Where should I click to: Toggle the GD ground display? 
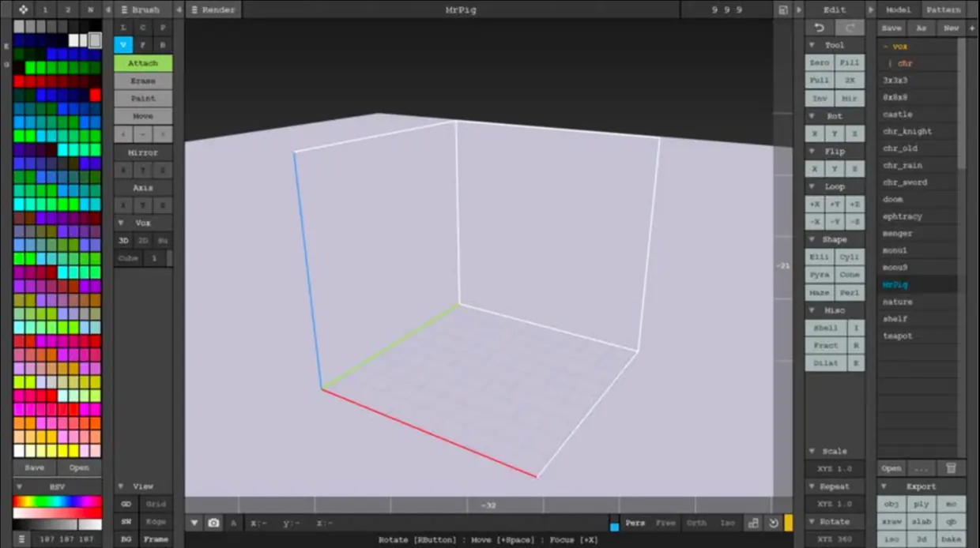tap(126, 504)
